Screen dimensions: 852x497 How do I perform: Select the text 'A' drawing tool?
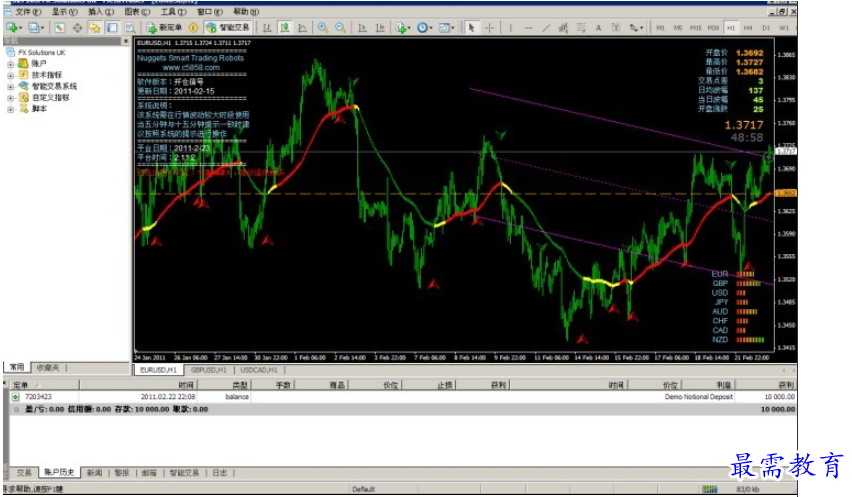point(598,27)
